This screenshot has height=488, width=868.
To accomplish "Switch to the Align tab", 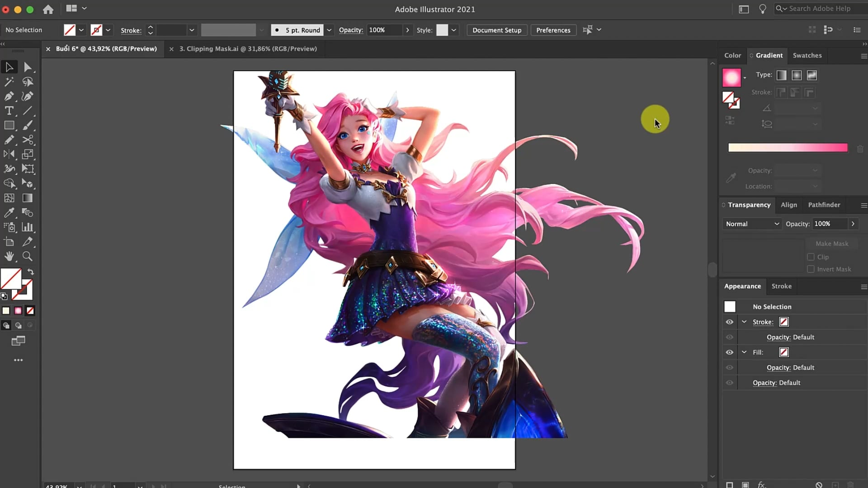I will tap(788, 205).
